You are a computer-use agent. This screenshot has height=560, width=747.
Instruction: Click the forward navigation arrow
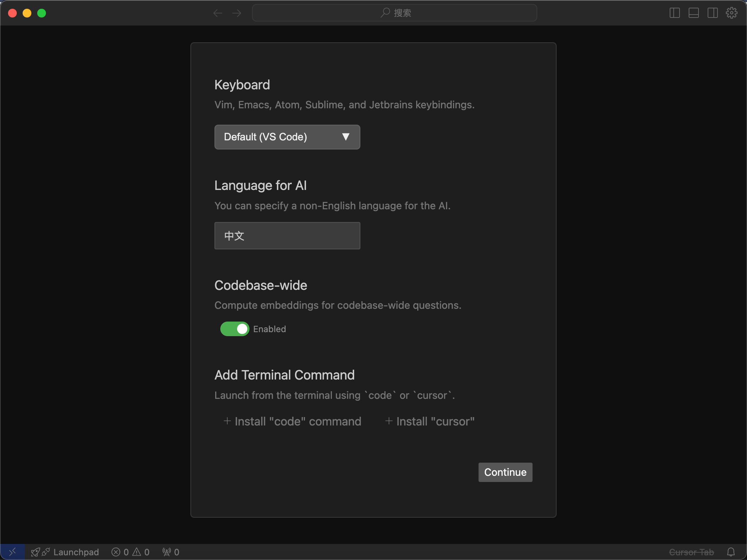click(237, 13)
